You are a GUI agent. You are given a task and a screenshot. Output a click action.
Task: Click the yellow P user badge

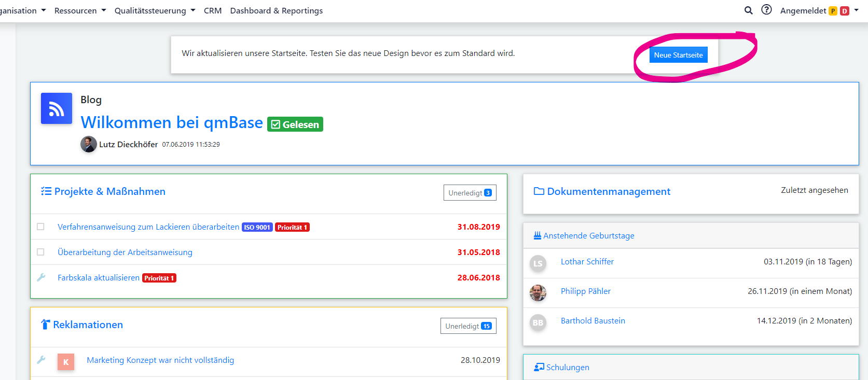point(833,11)
